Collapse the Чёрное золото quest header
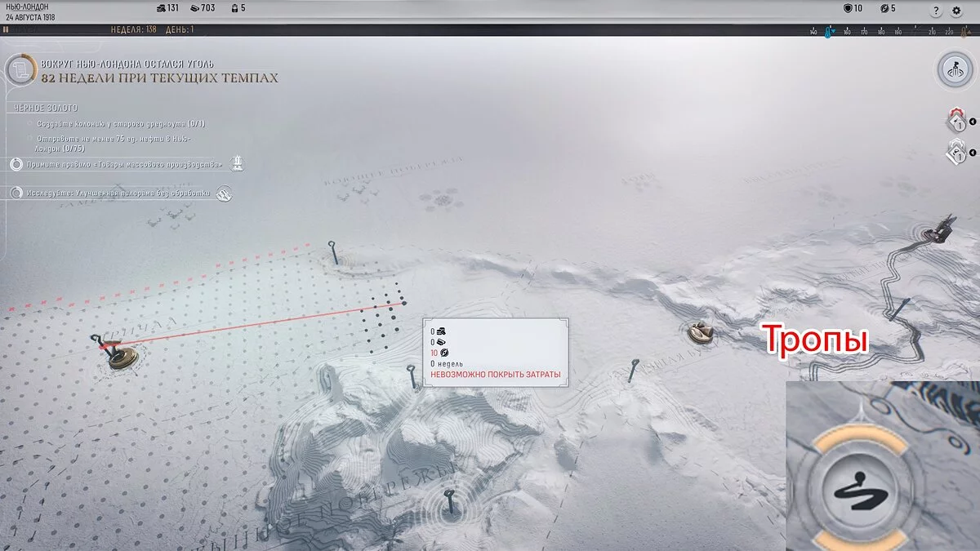Viewport: 980px width, 551px height. 46,108
